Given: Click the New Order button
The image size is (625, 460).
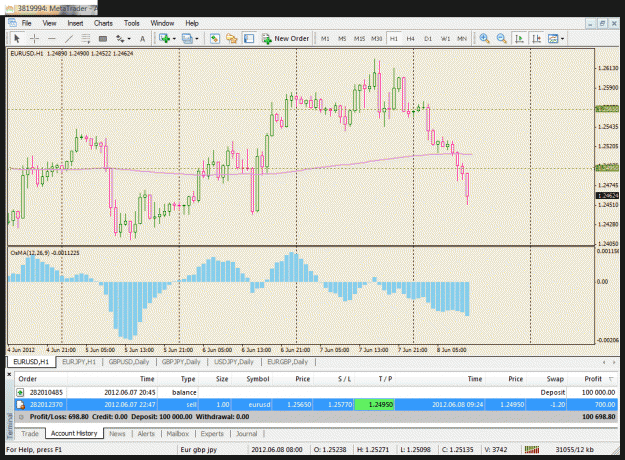Looking at the screenshot, I should (285, 39).
